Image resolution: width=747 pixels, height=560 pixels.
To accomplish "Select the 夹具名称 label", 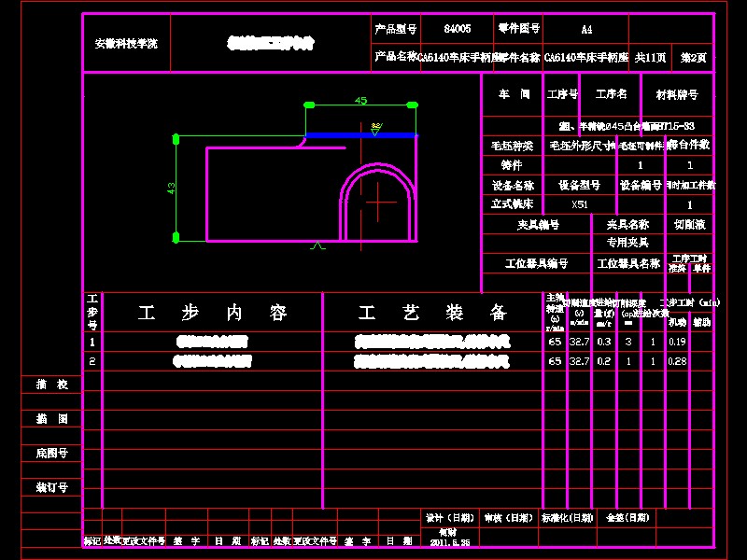I will pyautogui.click(x=627, y=224).
